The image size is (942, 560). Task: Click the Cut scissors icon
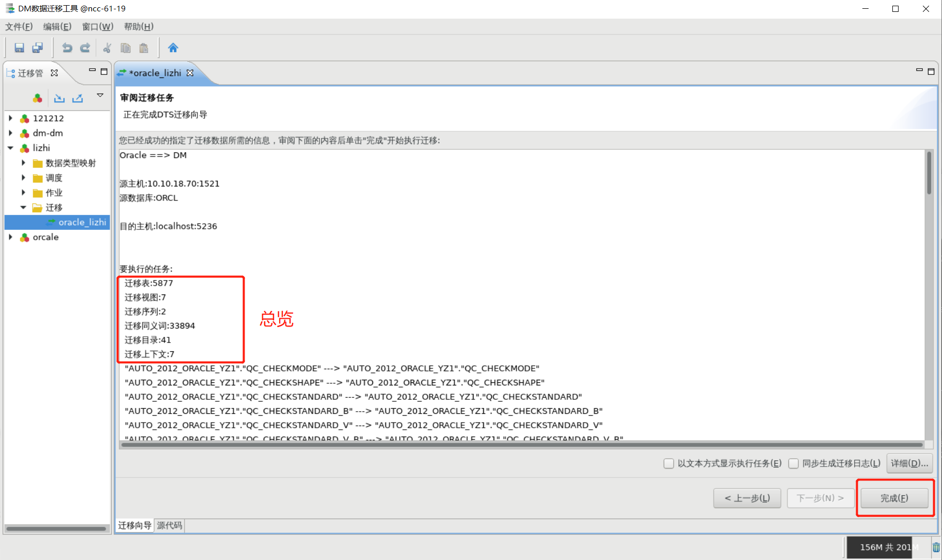(x=107, y=48)
